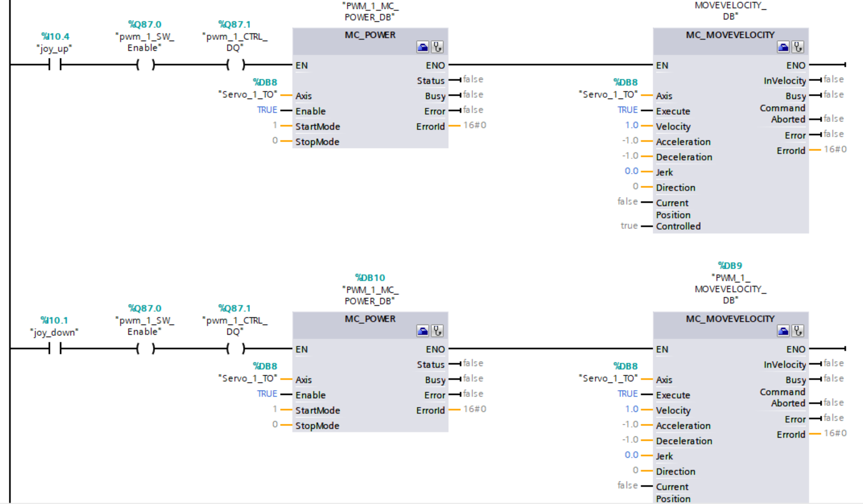Open diagnostics of lower MC_MOVEVELOCITY block
Viewport: 863px width, 504px height.
pos(798,331)
